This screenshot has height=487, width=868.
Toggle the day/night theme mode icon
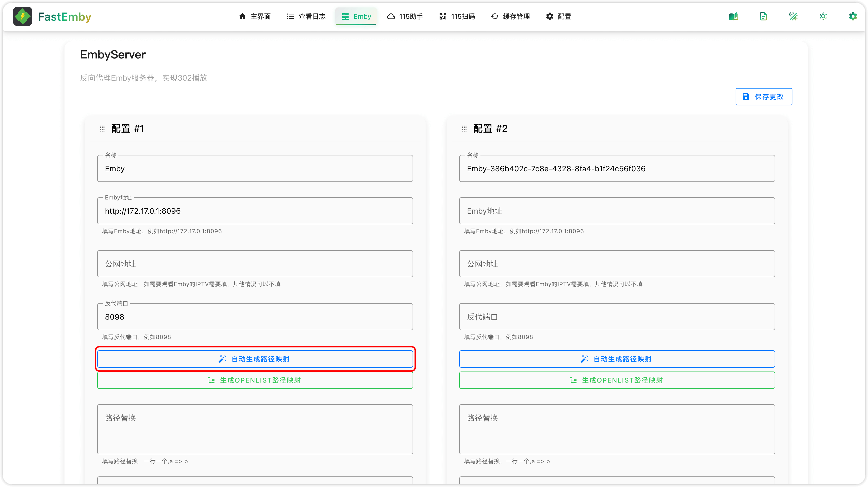pos(793,16)
